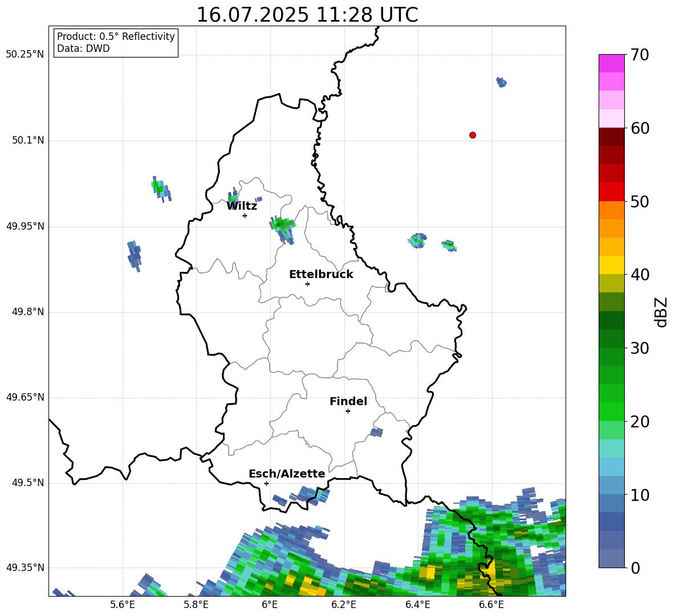
Task: Click the colorbar tick value 0
Action: coord(635,568)
